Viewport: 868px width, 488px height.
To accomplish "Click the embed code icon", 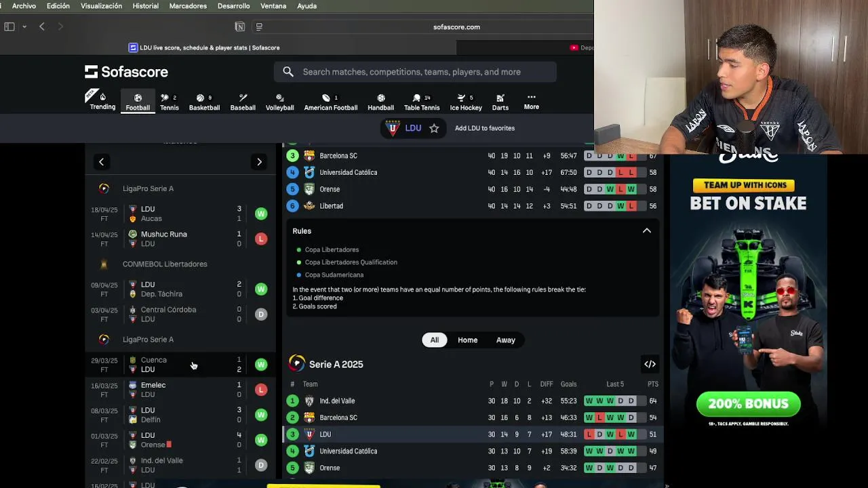I will point(650,365).
